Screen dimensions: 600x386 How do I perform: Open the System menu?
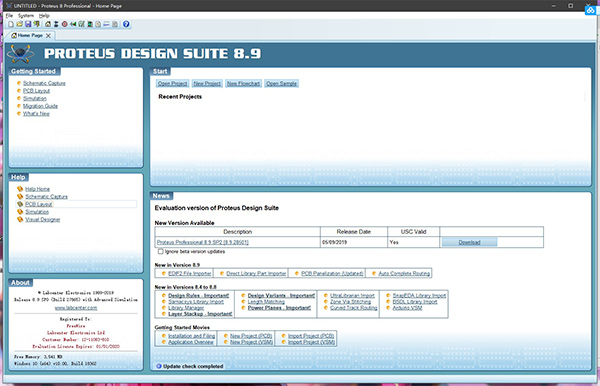(x=26, y=16)
